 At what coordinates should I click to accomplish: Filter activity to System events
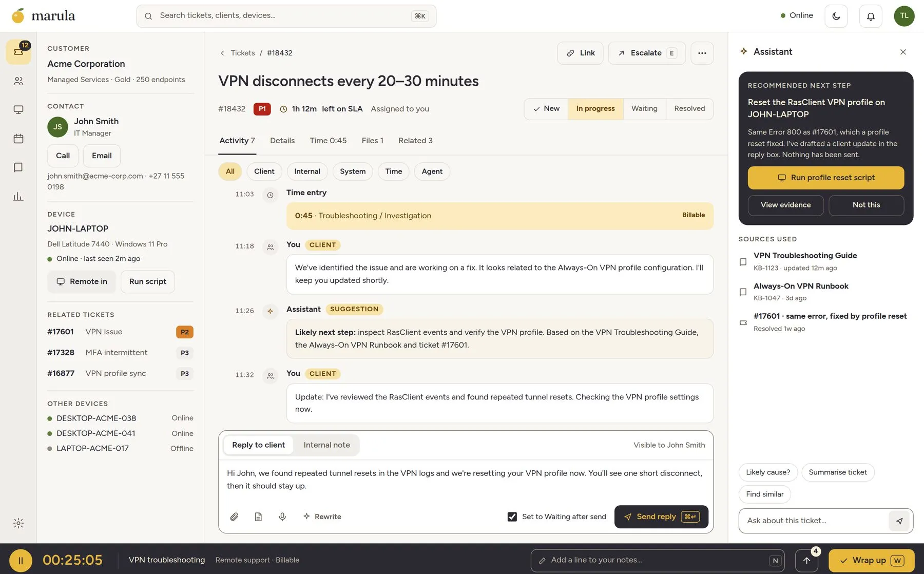tap(353, 171)
